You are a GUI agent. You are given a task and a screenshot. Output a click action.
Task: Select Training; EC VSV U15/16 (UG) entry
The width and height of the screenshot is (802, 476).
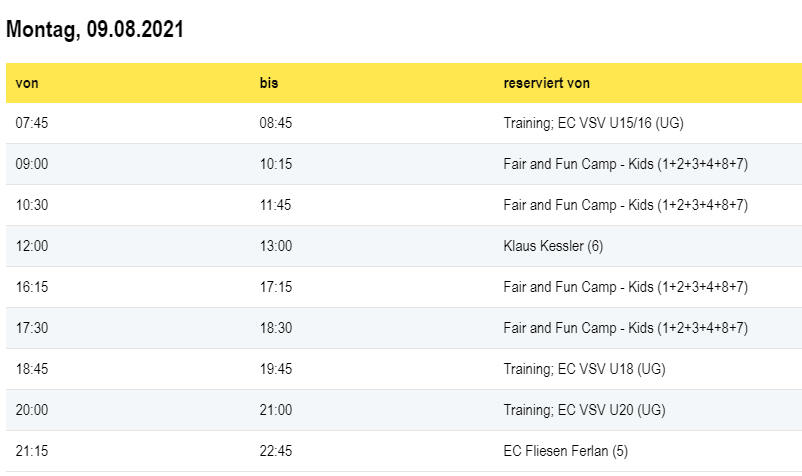click(x=593, y=123)
